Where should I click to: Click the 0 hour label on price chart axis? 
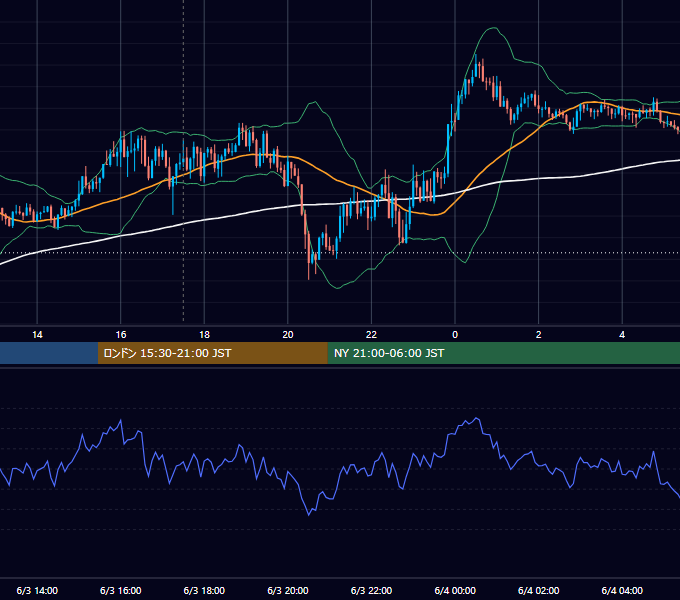pos(455,335)
